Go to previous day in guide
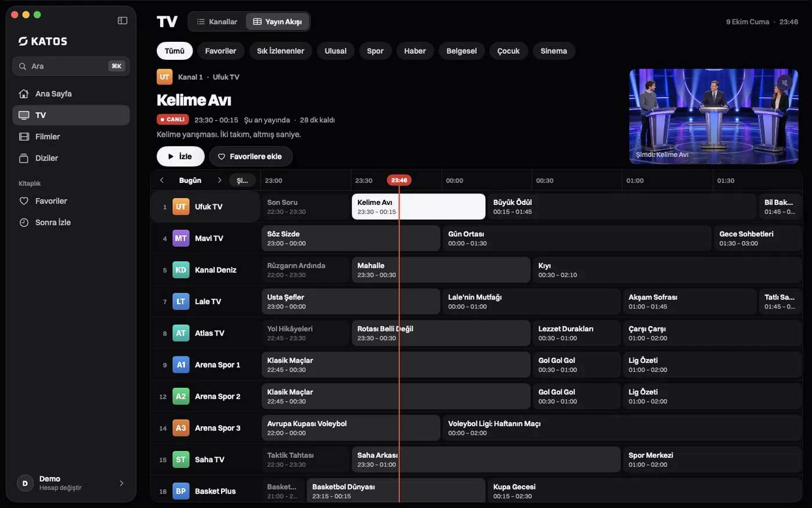Viewport: 812px width, 508px height. 162,181
